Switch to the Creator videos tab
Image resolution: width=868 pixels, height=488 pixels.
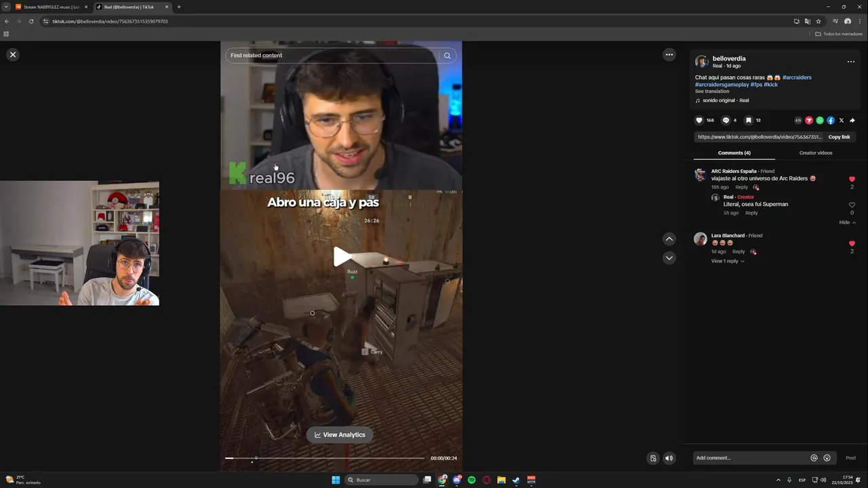tap(816, 152)
